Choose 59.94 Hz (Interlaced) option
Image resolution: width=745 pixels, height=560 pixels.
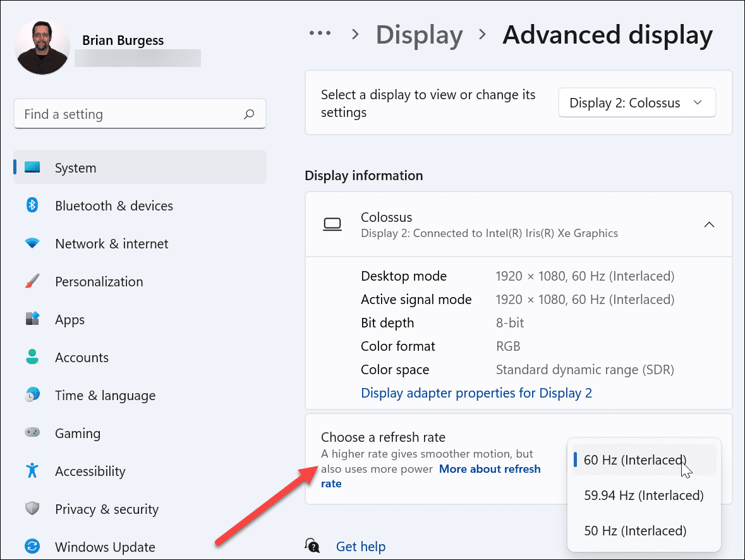pyautogui.click(x=644, y=495)
